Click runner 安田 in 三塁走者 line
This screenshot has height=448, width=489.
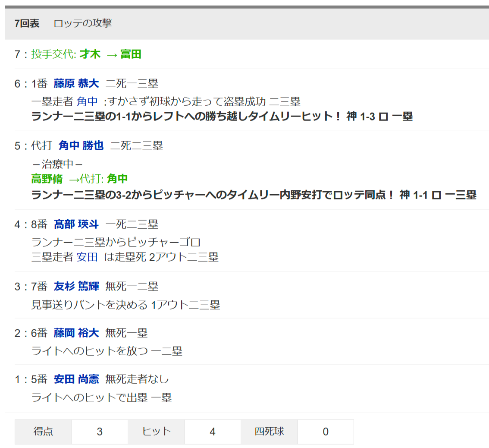click(x=87, y=257)
